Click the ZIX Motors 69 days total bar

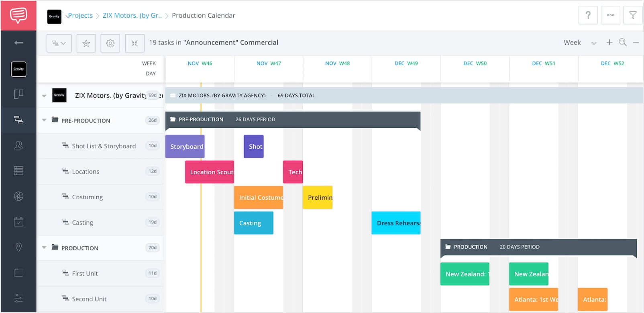point(404,96)
